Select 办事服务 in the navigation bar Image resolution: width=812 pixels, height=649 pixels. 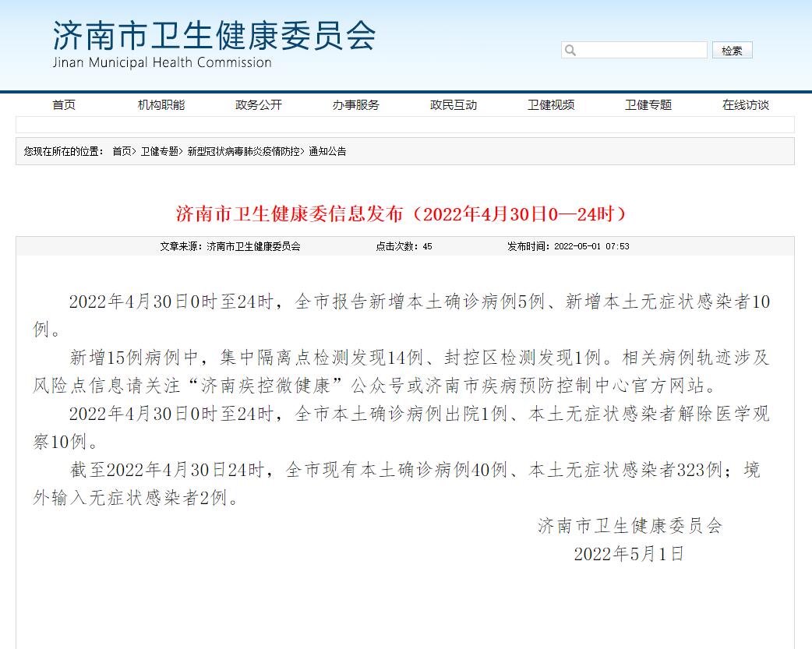tap(356, 105)
